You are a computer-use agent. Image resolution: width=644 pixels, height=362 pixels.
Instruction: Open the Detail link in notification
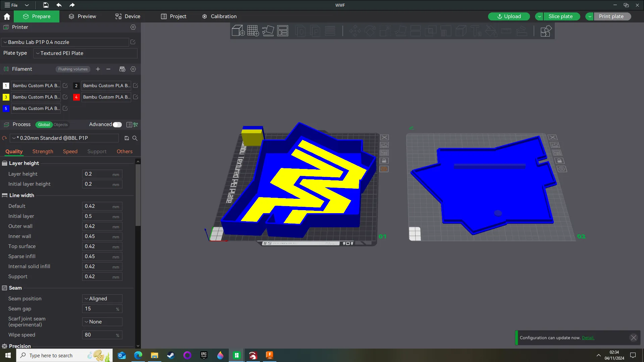[x=588, y=338]
